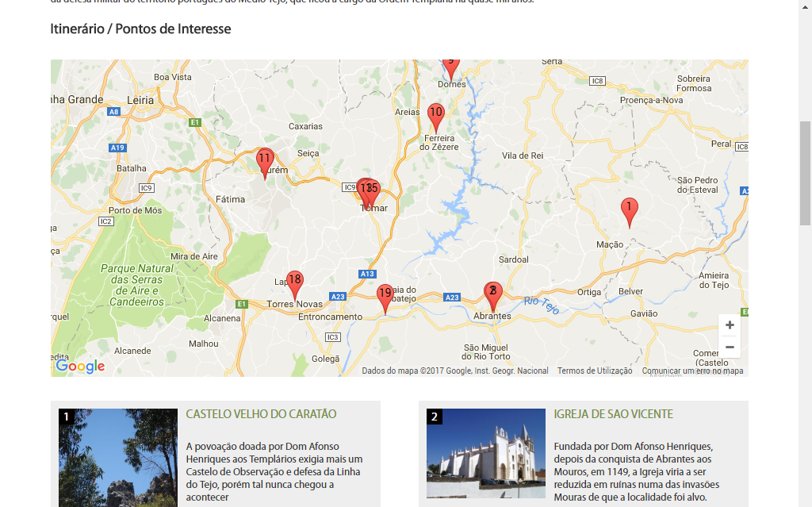Click the Igreja de São Vicente photo
812x507 pixels.
pyautogui.click(x=486, y=454)
